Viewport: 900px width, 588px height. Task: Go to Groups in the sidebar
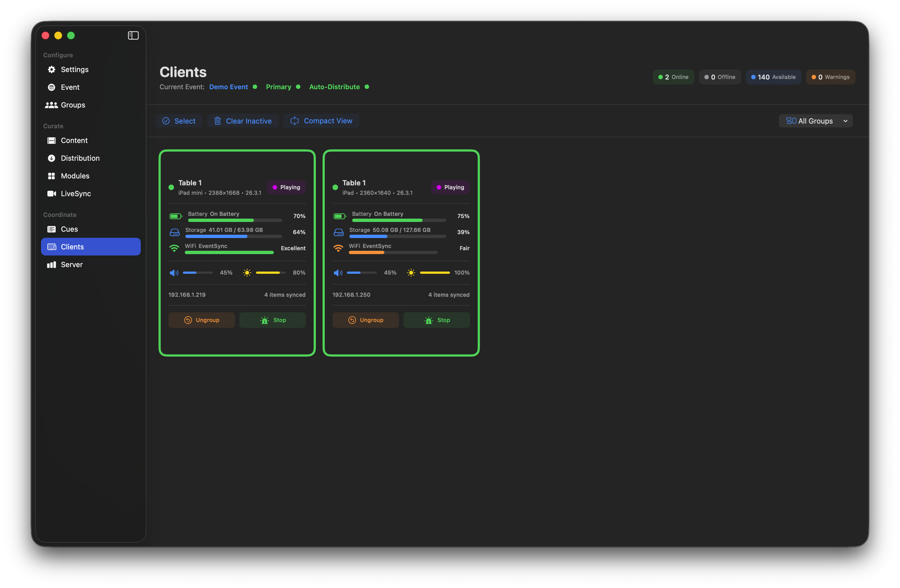(91, 105)
